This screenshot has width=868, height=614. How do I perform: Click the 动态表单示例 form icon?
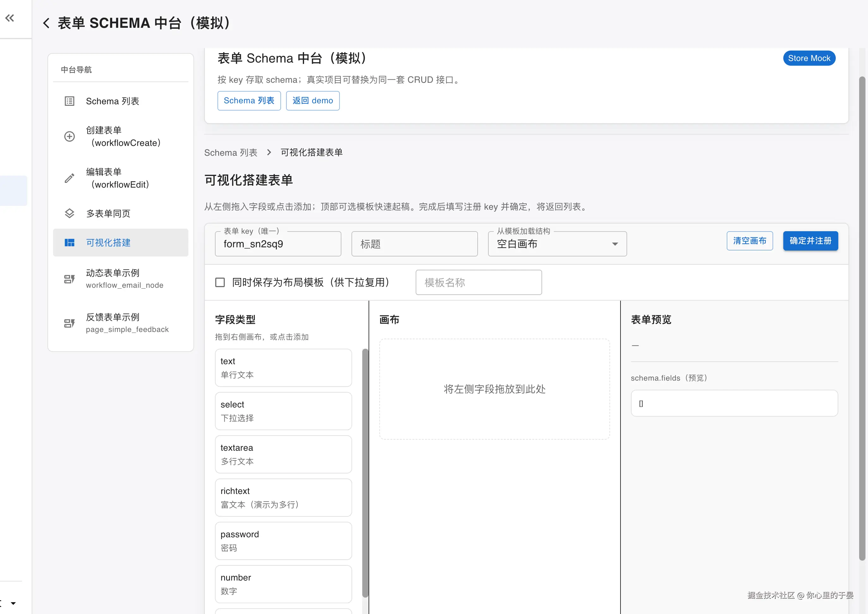70,279
